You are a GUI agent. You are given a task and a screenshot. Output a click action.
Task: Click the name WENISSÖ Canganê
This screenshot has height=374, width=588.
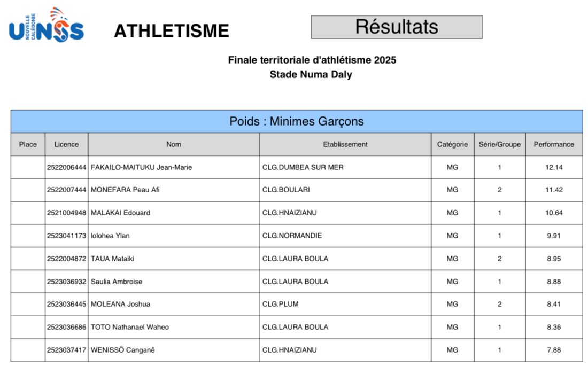(123, 350)
